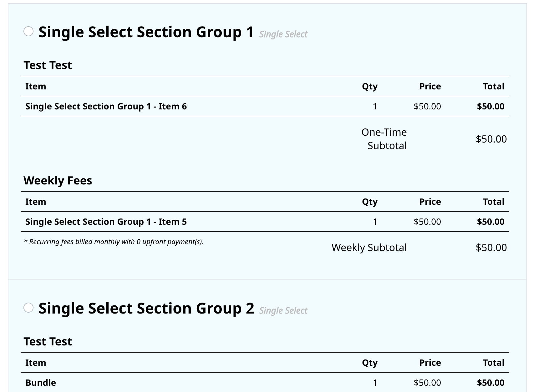Click Single Select Section Group 1 - Item 5 row
Screen dimensions: 533x392
tap(265, 222)
